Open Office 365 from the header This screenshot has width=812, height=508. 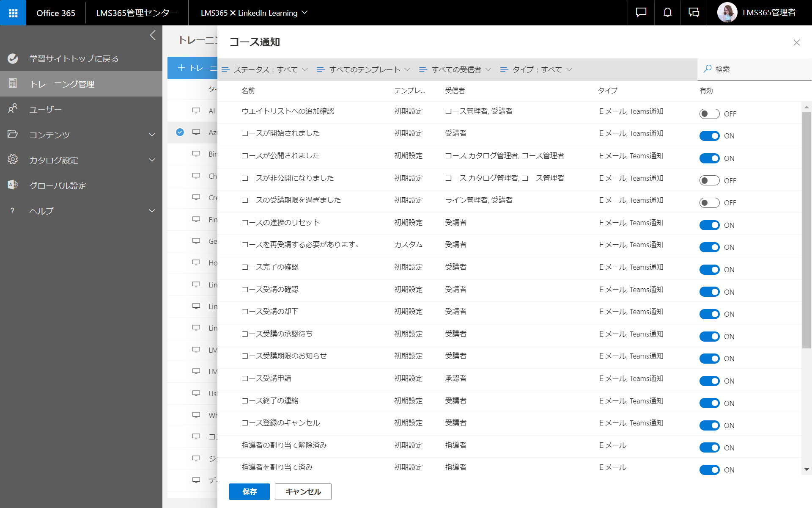(56, 13)
